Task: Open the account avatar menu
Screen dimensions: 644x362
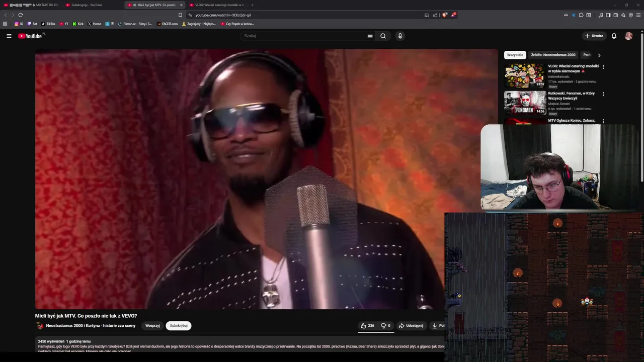Action: (x=628, y=36)
